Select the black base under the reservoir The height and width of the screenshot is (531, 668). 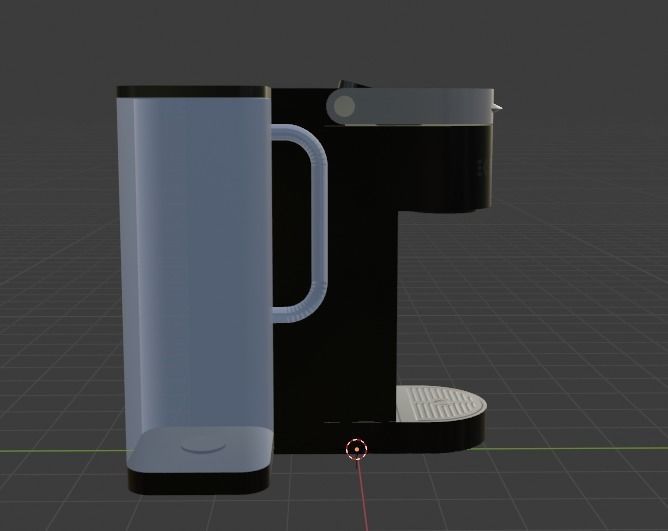click(199, 482)
